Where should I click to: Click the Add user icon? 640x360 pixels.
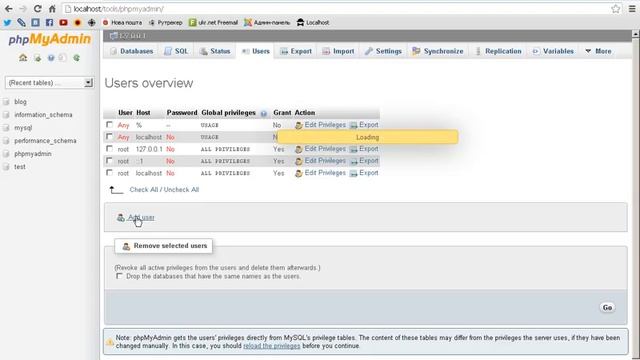[120, 218]
